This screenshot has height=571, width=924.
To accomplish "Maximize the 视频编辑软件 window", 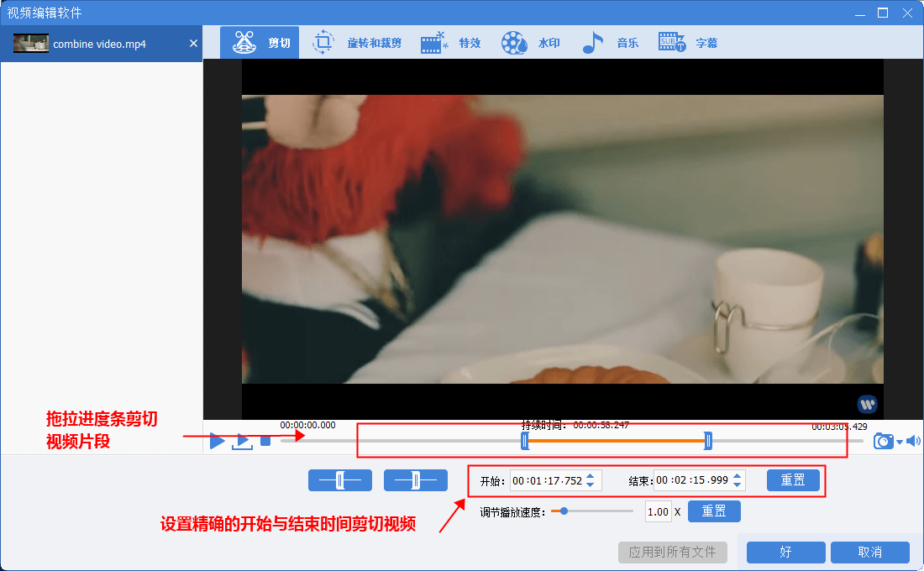I will [x=883, y=13].
